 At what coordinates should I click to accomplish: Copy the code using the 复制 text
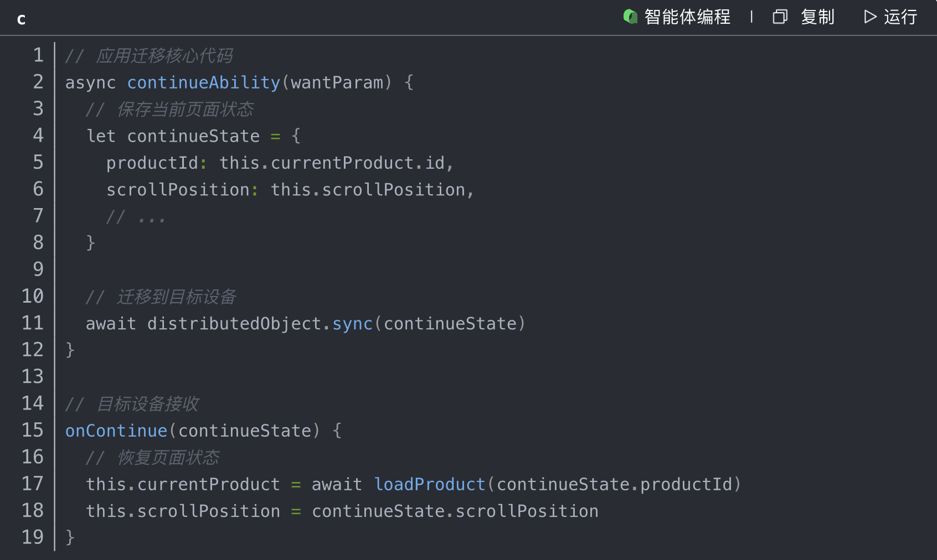(817, 17)
